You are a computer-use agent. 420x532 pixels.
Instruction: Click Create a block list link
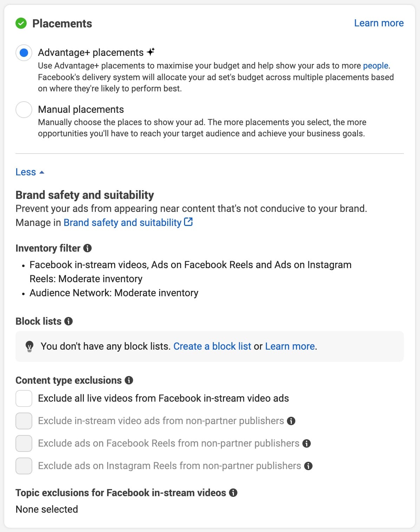click(x=212, y=346)
